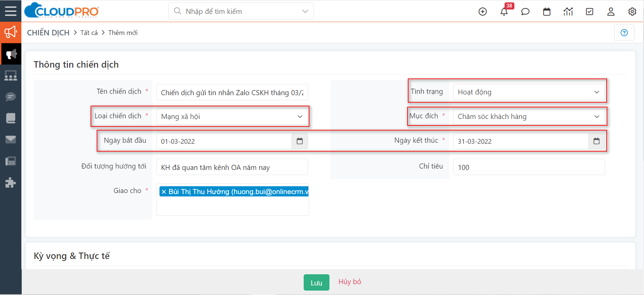The height and width of the screenshot is (295, 644).
Task: Click the Lưu save button
Action: click(316, 282)
